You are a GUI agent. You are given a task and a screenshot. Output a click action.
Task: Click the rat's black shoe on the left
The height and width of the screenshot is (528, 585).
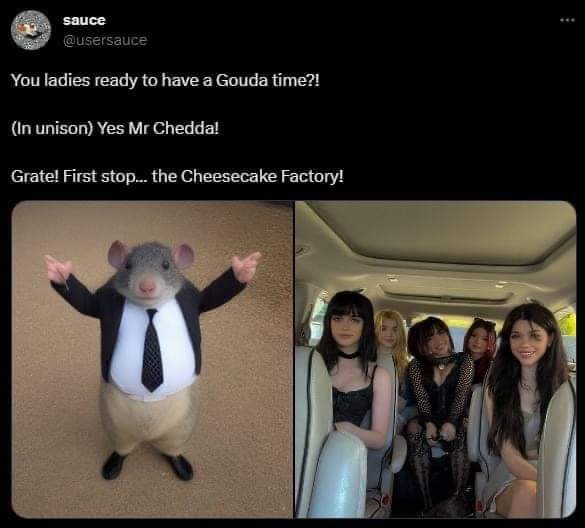pyautogui.click(x=113, y=465)
